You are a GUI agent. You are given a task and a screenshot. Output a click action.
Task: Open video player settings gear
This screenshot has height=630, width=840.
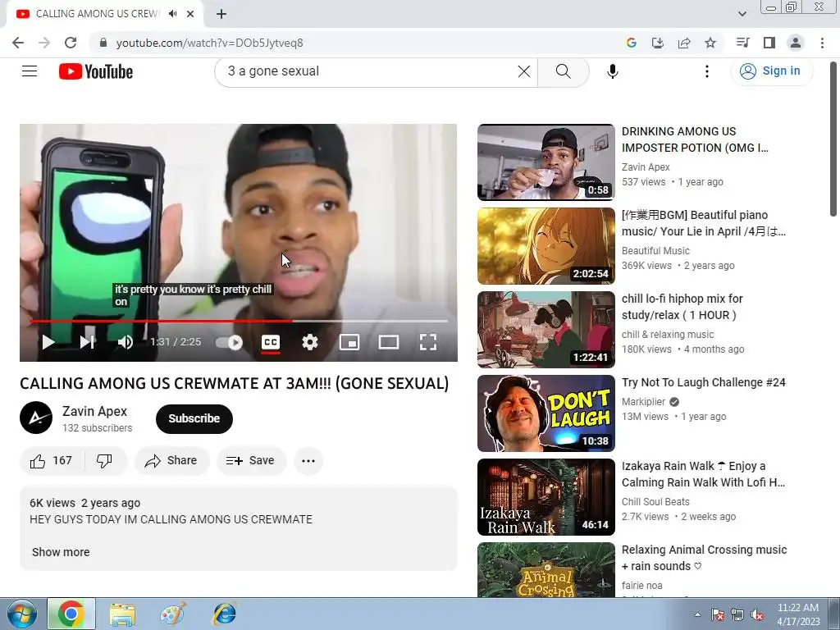309,342
